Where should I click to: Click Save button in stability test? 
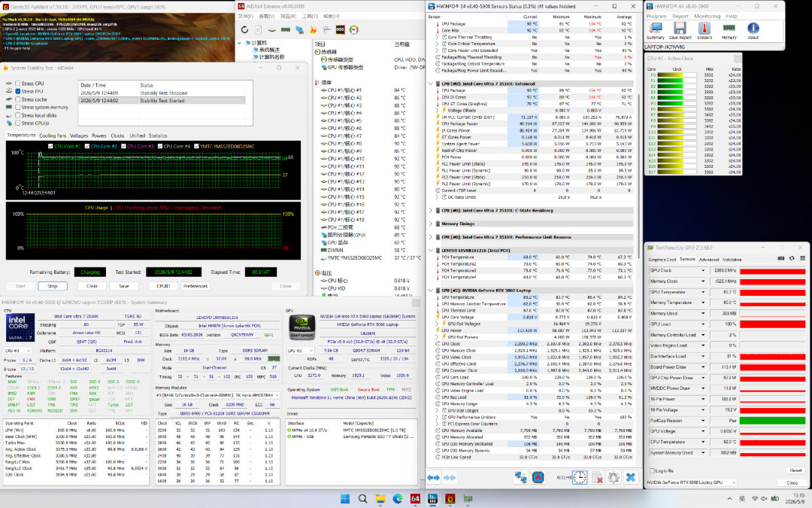(x=124, y=286)
